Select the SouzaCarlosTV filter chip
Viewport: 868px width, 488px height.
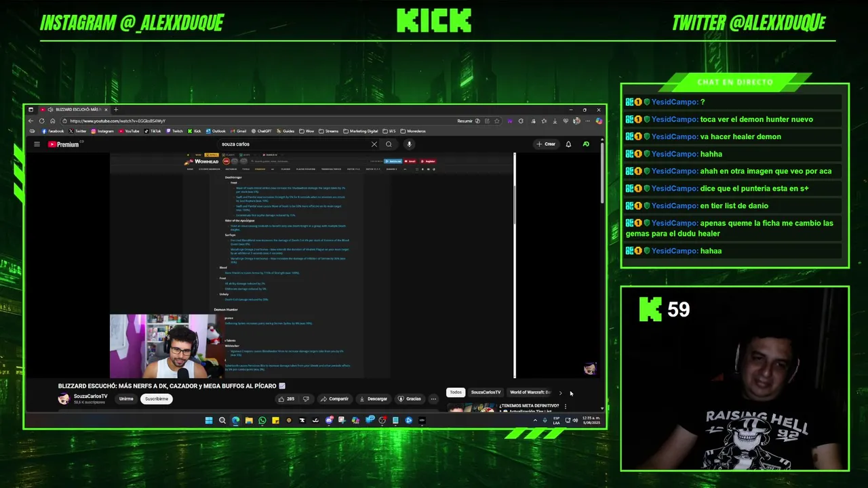tap(486, 392)
